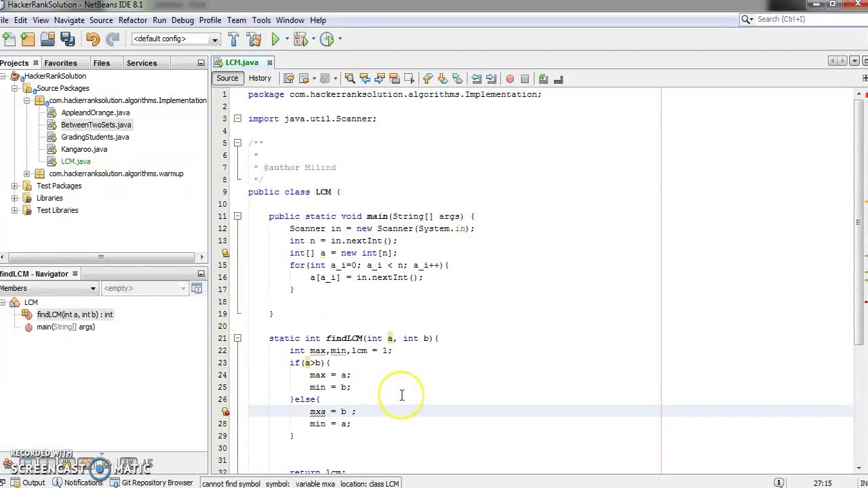Click the Clean and Build icon
Image resolution: width=868 pixels, height=488 pixels.
tap(254, 39)
